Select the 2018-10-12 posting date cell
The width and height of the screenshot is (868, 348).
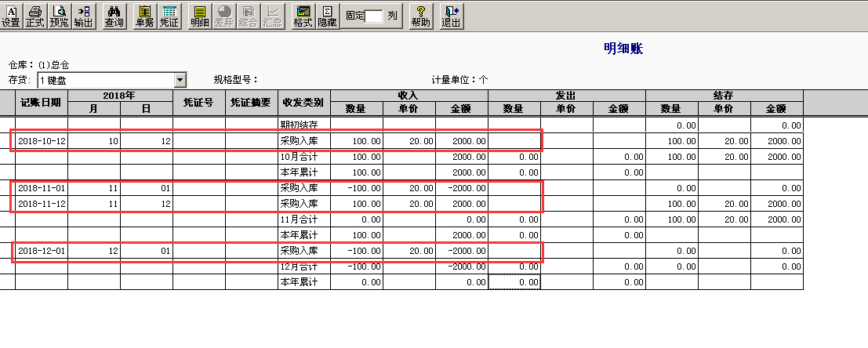[41, 141]
